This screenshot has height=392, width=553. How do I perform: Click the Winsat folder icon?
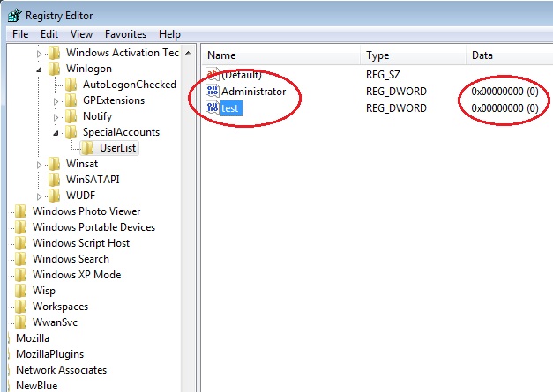55,164
